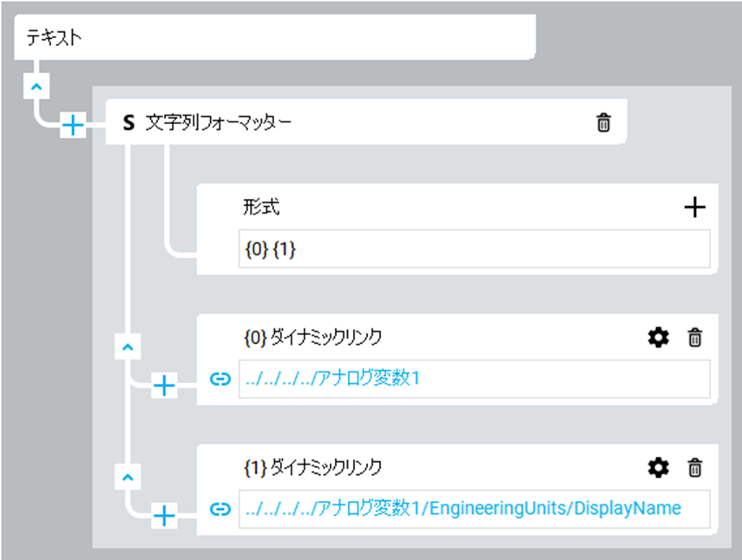Click link icon beside アナログ変数1 path
Image resolution: width=742 pixels, height=560 pixels.
pos(220,379)
